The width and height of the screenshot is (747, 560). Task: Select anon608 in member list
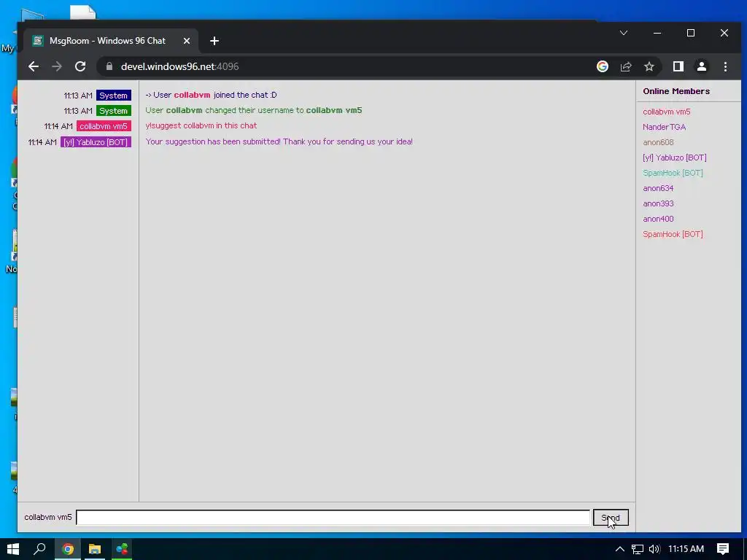coord(658,142)
